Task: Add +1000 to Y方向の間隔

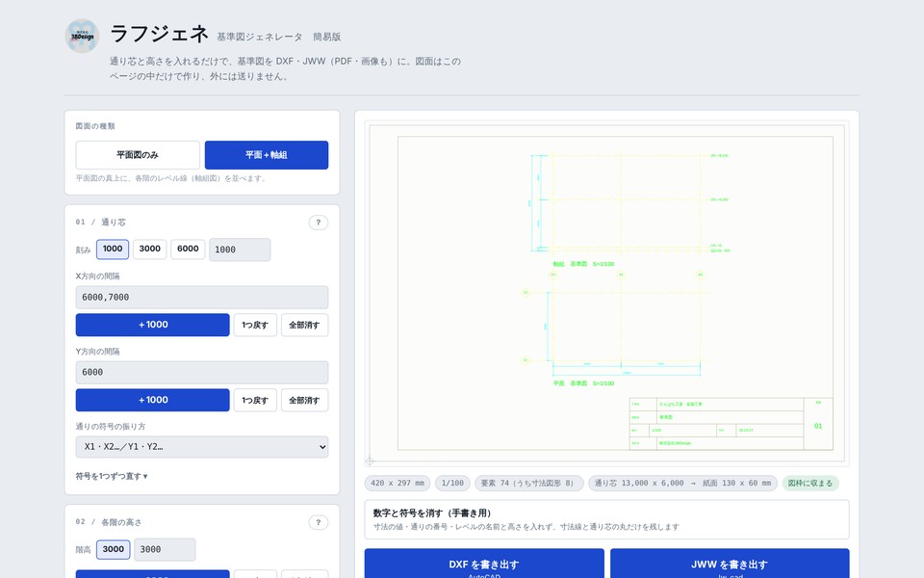Action: point(153,400)
